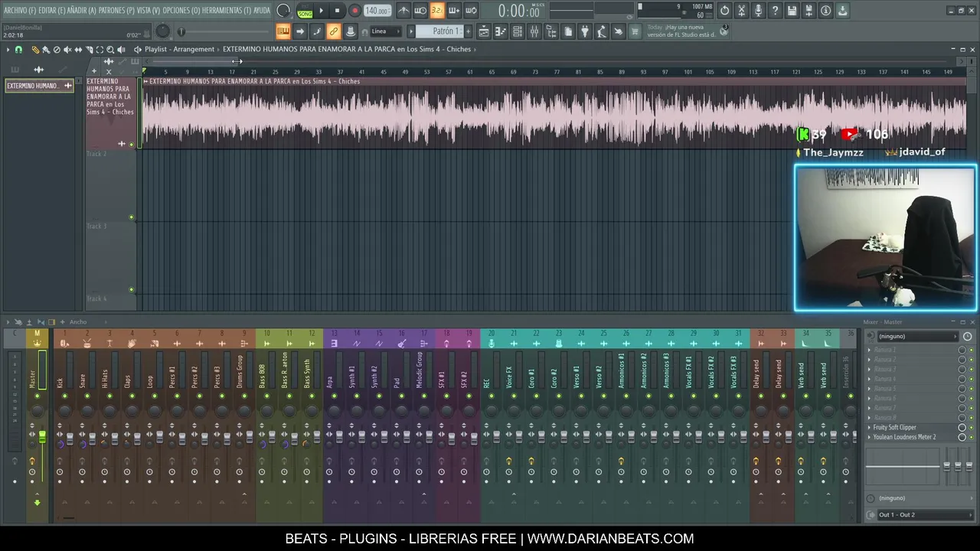Toggle Song/Pattern mode switch

click(305, 11)
